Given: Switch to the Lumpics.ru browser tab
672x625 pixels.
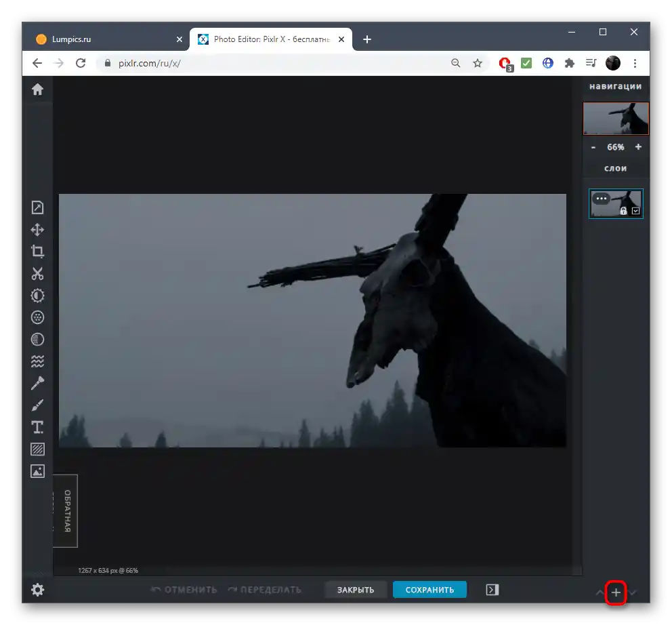Looking at the screenshot, I should click(105, 39).
